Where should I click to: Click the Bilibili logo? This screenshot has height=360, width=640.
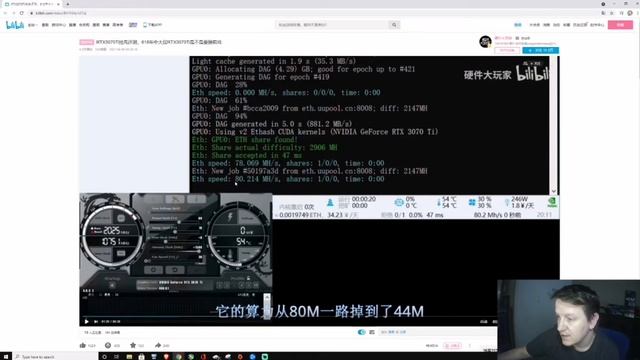15,25
